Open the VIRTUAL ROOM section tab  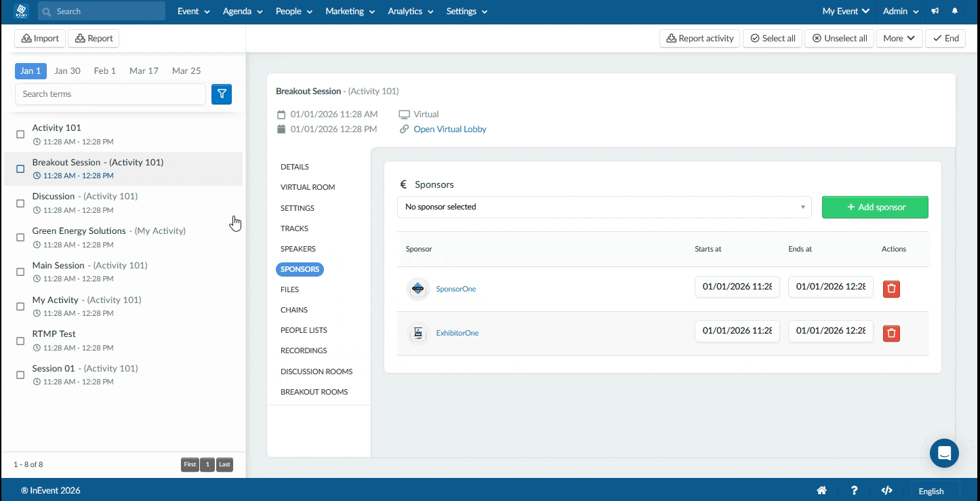(308, 187)
